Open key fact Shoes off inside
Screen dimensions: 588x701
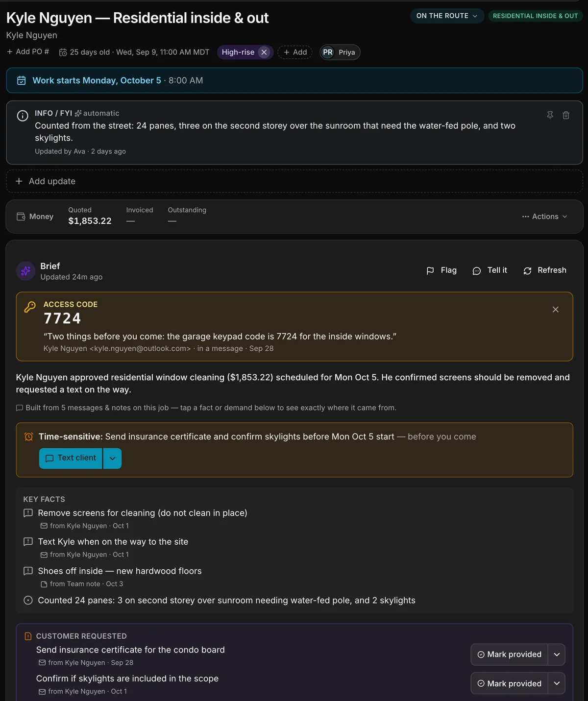(x=120, y=571)
